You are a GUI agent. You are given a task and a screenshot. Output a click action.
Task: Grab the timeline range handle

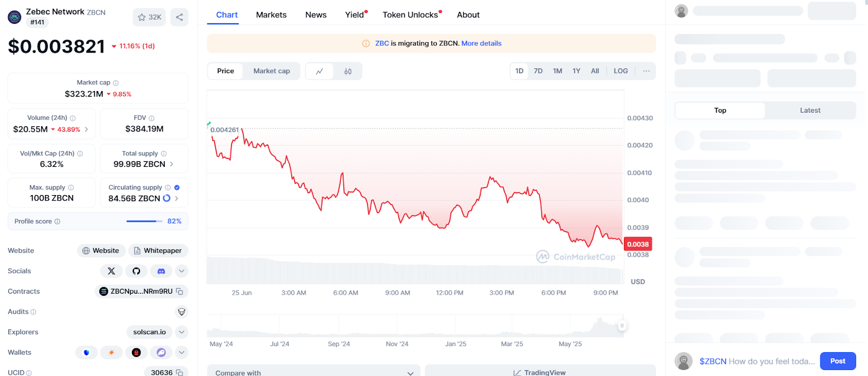click(x=622, y=326)
